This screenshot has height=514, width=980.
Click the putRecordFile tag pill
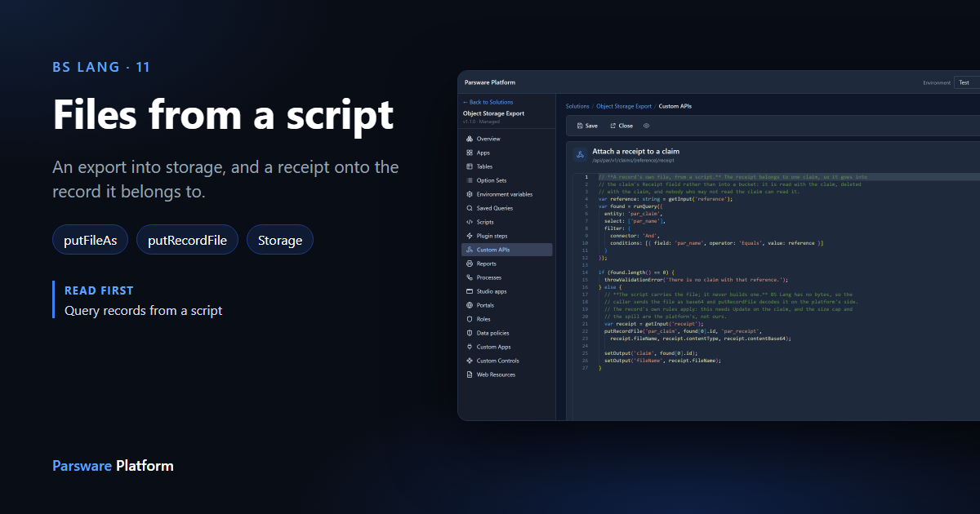(187, 240)
